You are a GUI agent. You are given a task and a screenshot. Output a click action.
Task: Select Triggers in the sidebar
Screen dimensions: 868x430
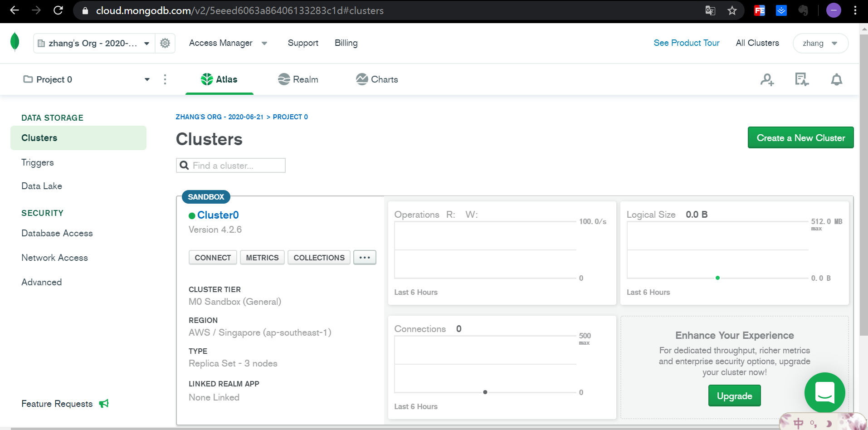38,162
